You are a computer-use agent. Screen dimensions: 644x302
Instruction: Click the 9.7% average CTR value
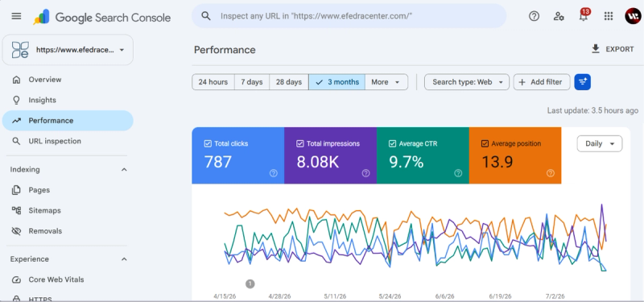407,163
